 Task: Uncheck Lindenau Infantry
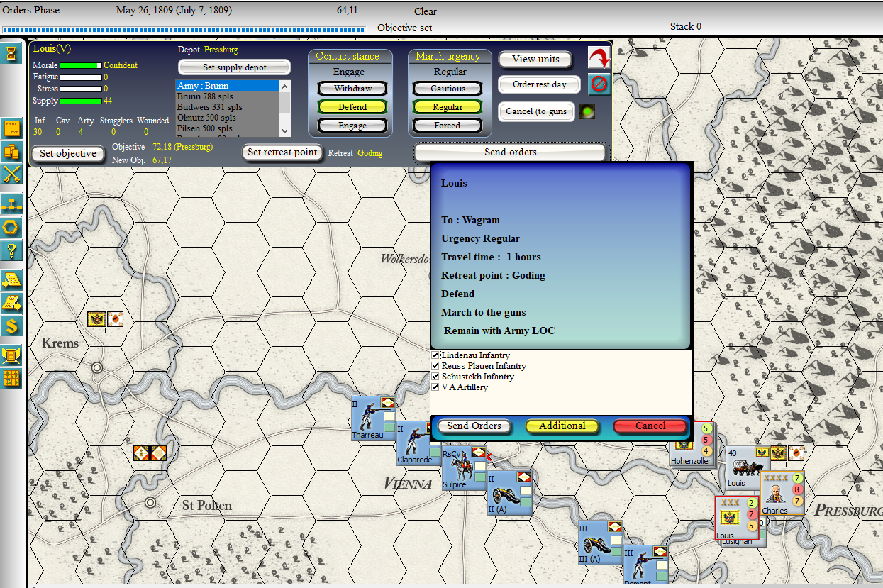click(x=435, y=355)
